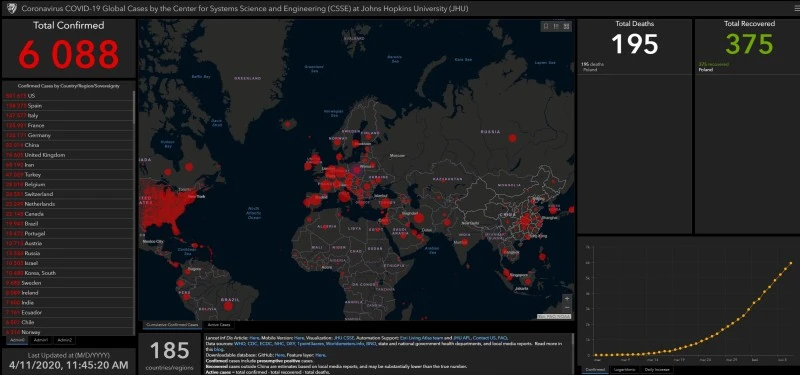Show the Logarithmic chart tab
This screenshot has height=375, width=800.
tap(624, 369)
